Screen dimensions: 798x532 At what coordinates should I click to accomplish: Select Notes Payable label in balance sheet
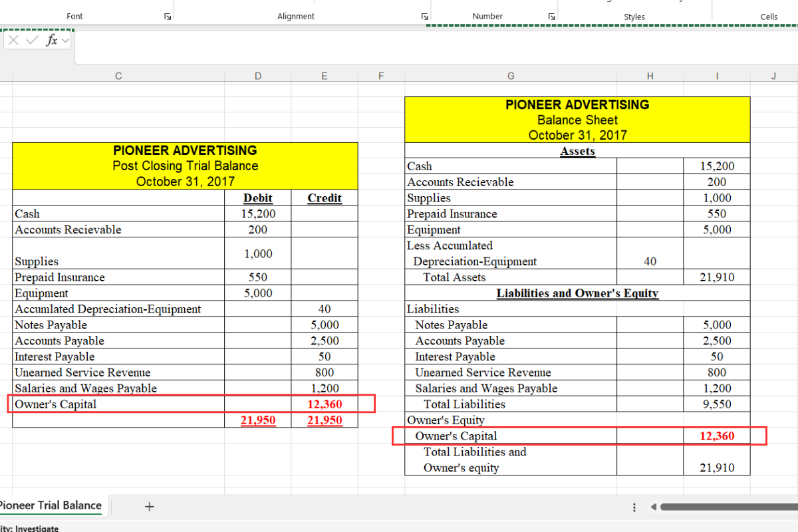click(511, 325)
